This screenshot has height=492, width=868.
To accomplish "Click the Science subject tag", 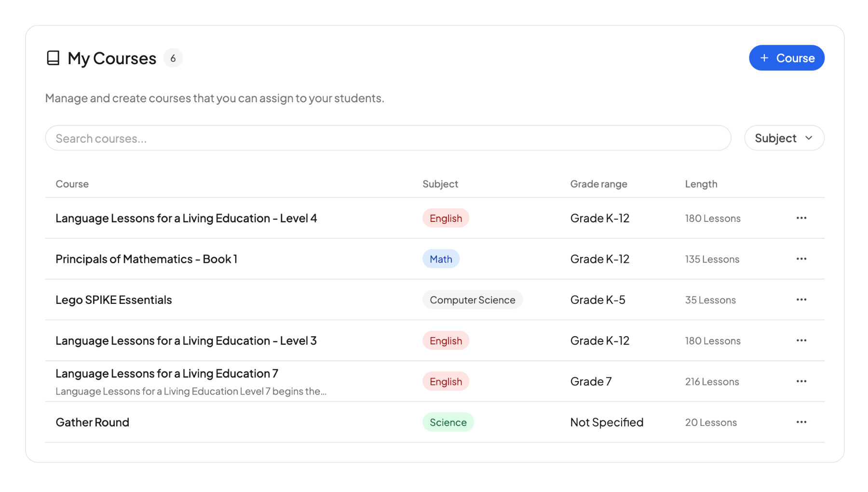I will pos(448,422).
